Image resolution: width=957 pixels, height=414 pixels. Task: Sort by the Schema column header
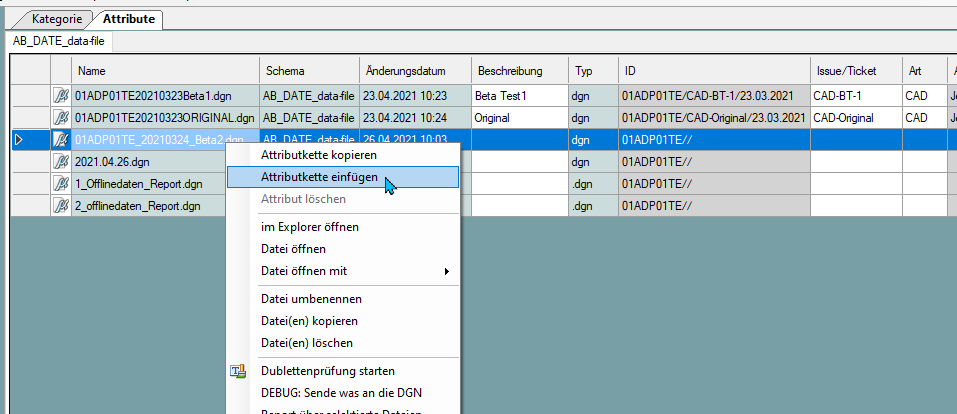click(309, 71)
